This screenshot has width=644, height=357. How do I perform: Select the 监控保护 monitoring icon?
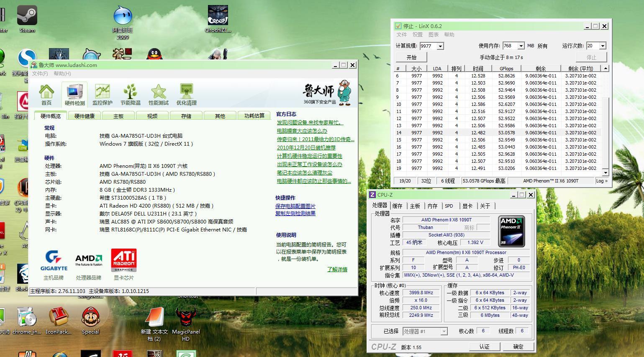[102, 94]
